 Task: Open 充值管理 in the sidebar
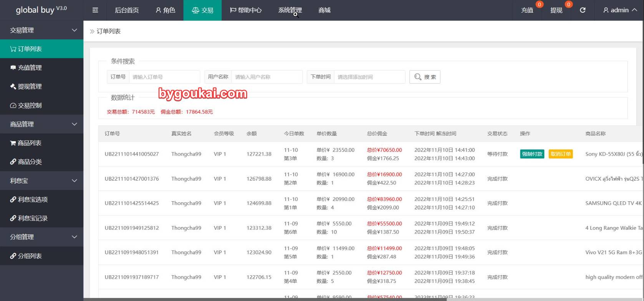41,68
